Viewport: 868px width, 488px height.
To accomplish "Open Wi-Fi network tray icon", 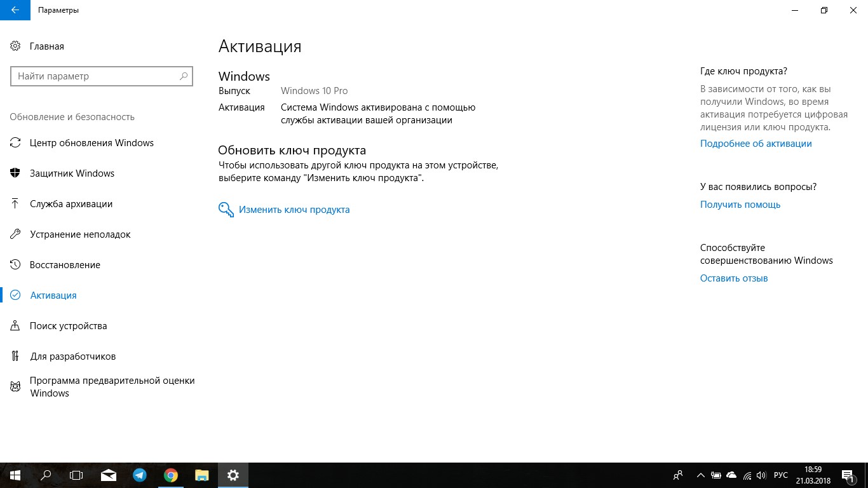I will [x=747, y=475].
